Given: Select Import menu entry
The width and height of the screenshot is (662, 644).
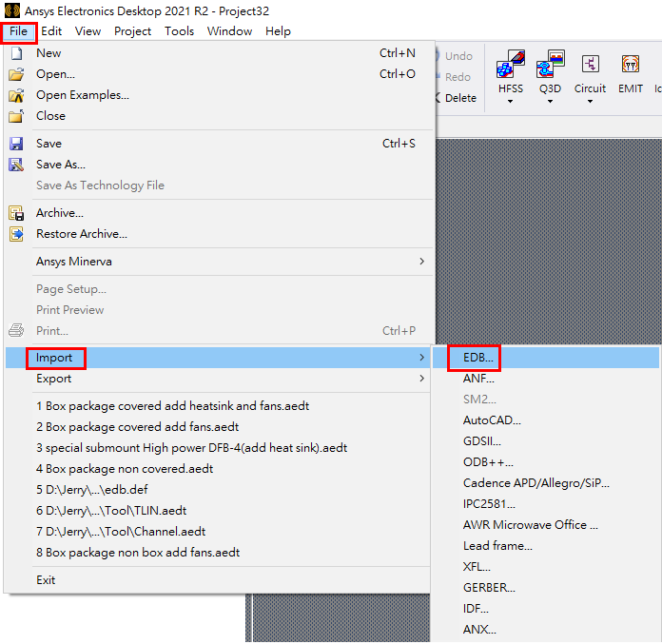Looking at the screenshot, I should click(218, 358).
